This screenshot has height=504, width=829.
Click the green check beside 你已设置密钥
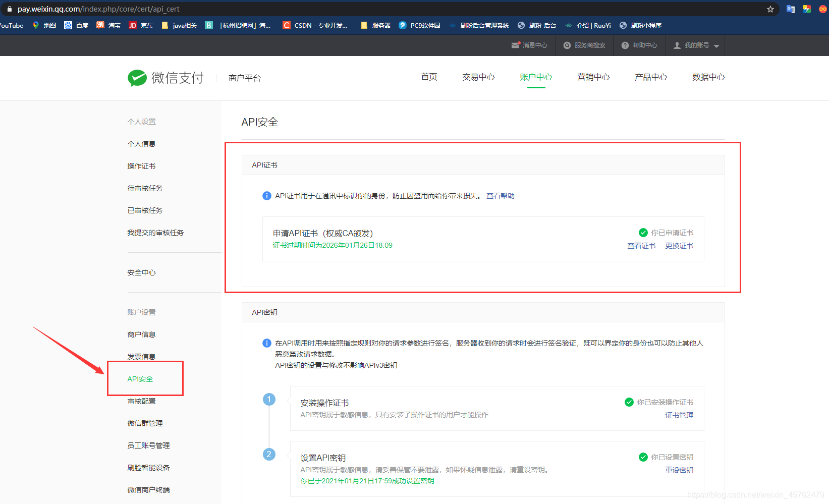point(643,457)
